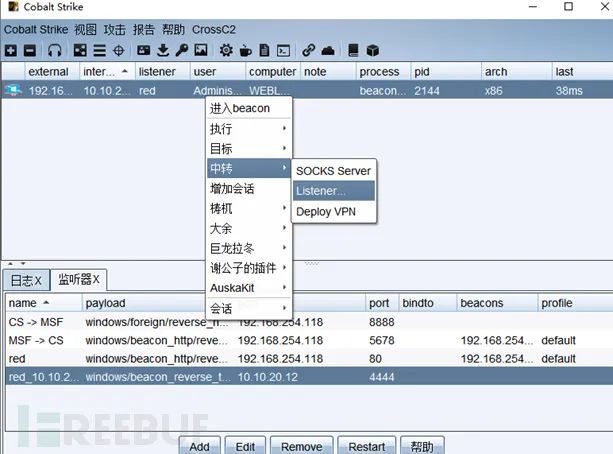613x454 pixels.
Task: Click the book help icon
Action: point(353,50)
